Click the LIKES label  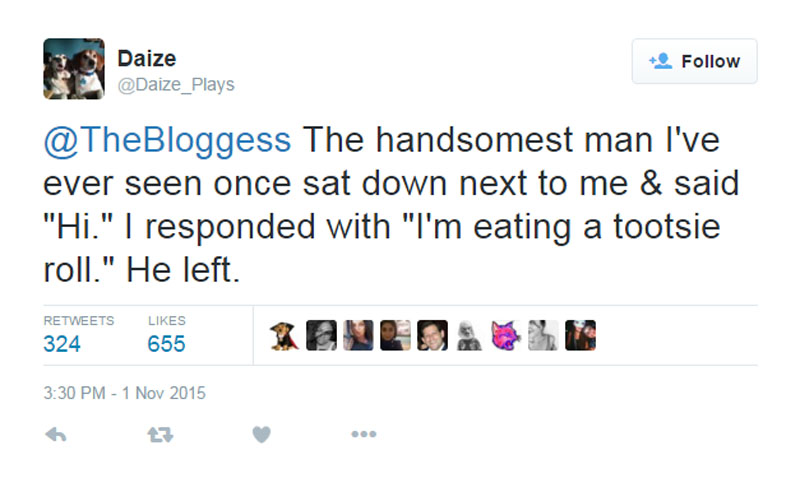click(x=167, y=321)
